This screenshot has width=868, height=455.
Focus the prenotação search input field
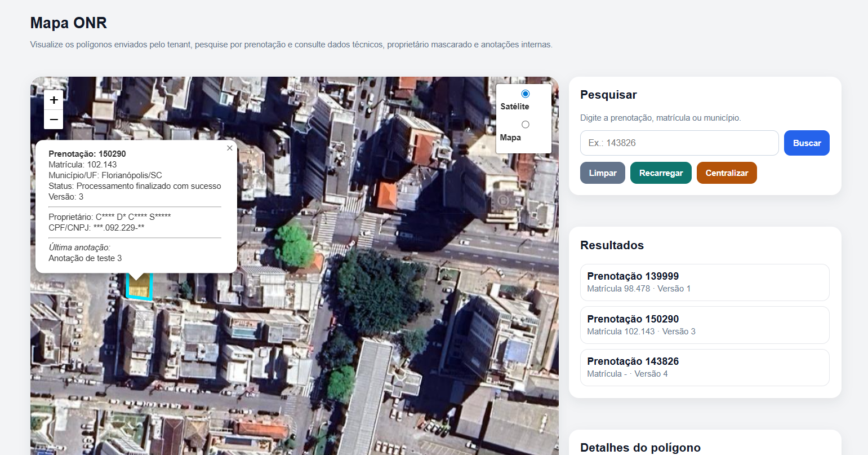click(679, 143)
